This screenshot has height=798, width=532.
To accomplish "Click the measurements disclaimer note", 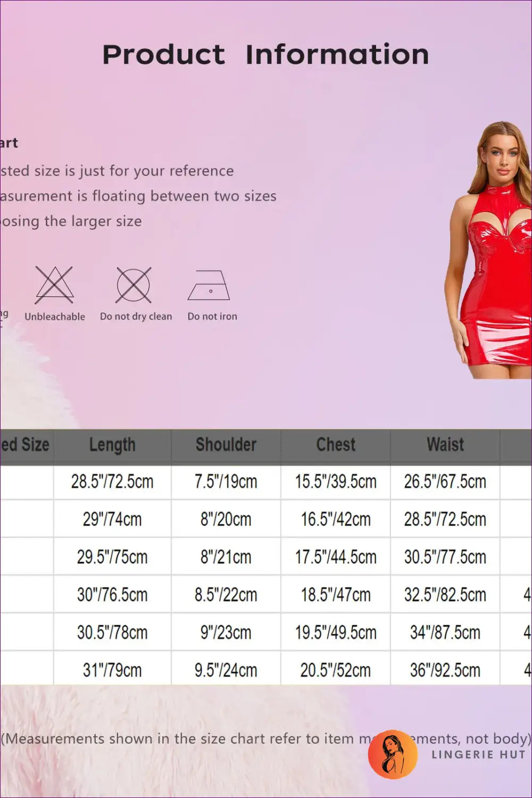I will (x=266, y=739).
